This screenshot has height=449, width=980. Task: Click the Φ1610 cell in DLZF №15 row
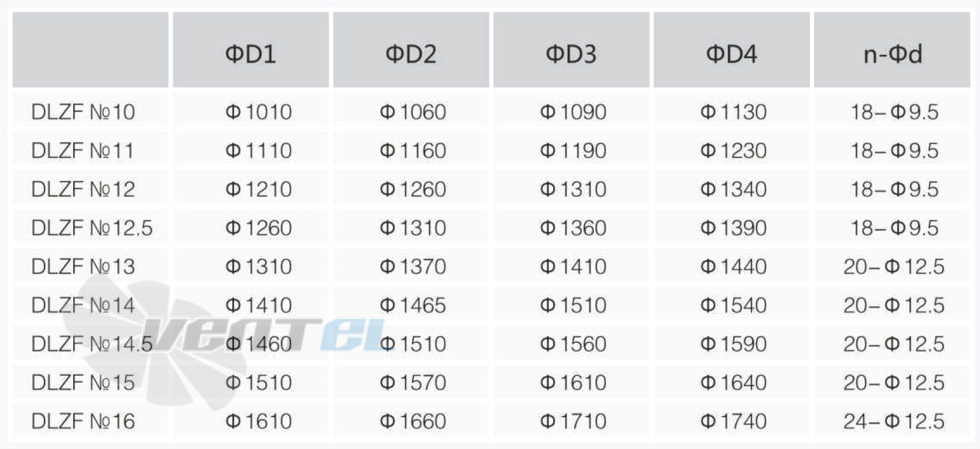point(573,382)
